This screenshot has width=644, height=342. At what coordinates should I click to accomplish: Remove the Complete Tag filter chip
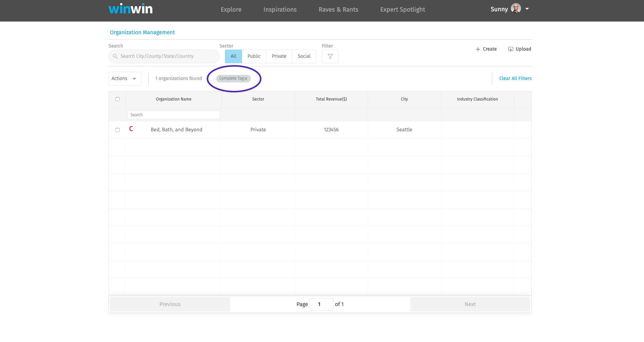coord(246,78)
